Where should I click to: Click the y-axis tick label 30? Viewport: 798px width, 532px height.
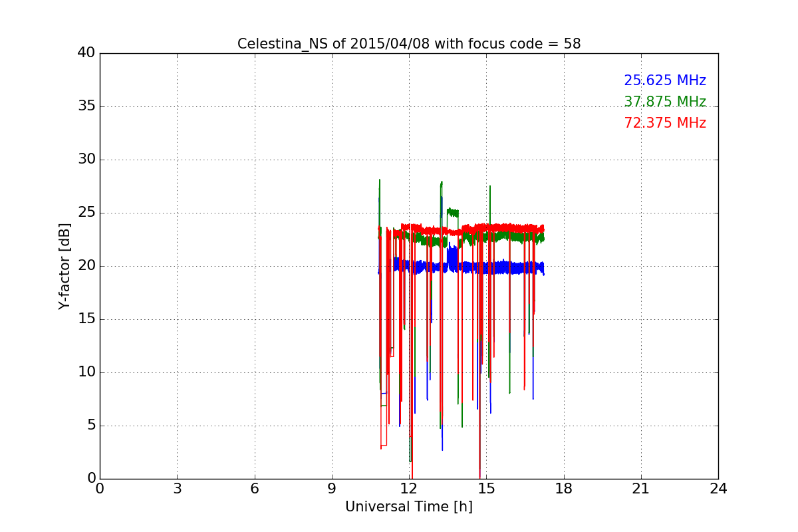click(86, 160)
